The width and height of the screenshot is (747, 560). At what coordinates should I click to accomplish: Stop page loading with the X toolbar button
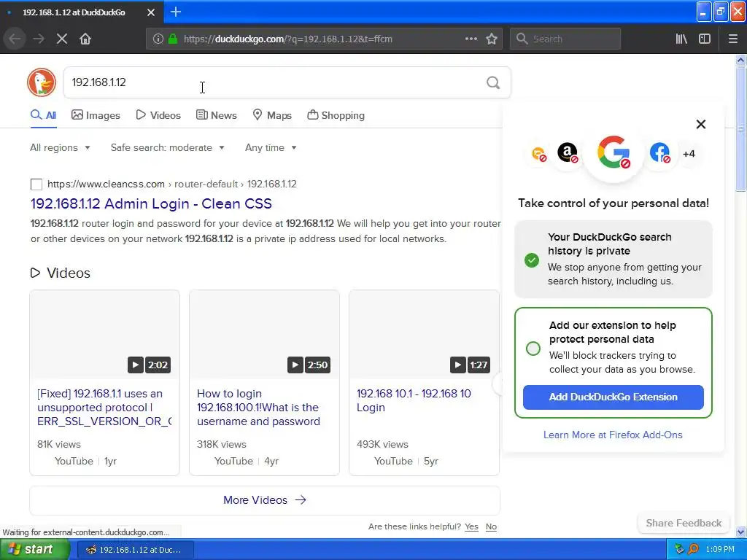point(62,39)
